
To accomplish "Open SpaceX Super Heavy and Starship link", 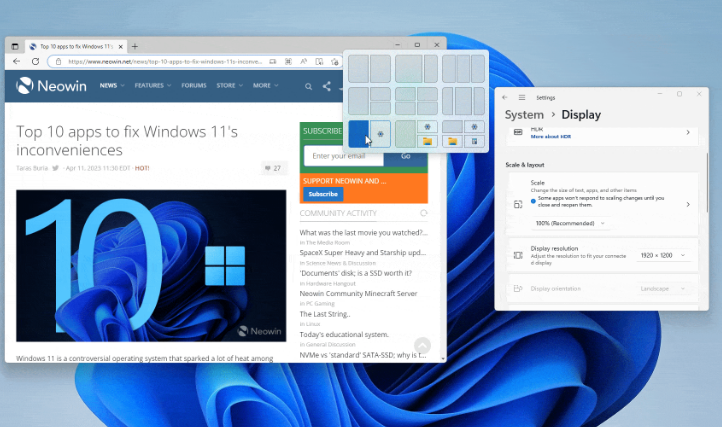I will click(x=363, y=252).
